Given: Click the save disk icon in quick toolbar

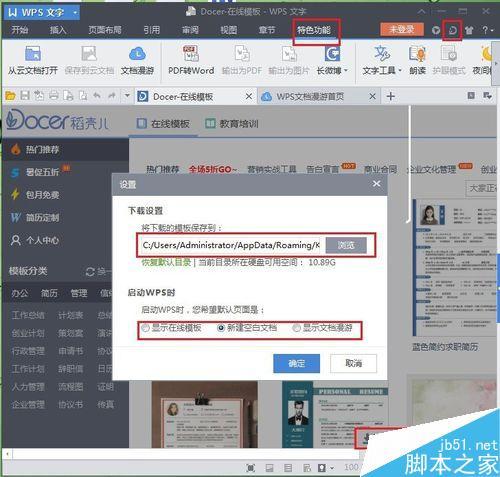Looking at the screenshot, I should click(x=25, y=96).
